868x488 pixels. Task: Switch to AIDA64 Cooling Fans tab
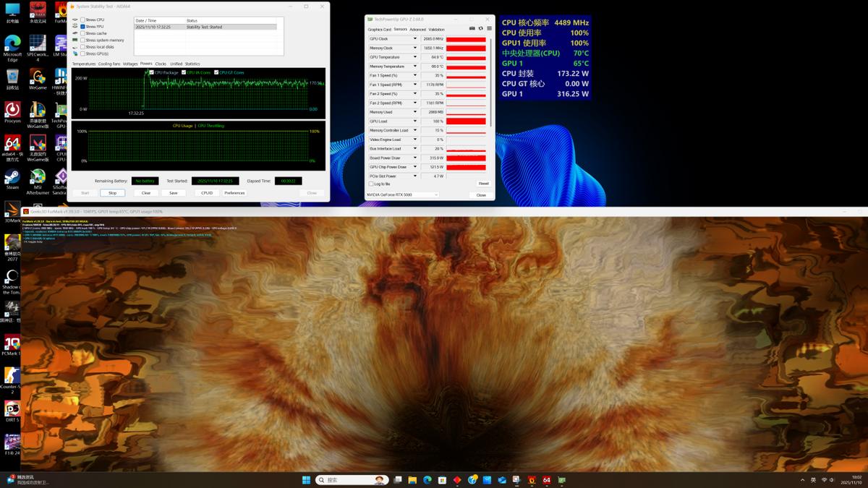tap(109, 64)
